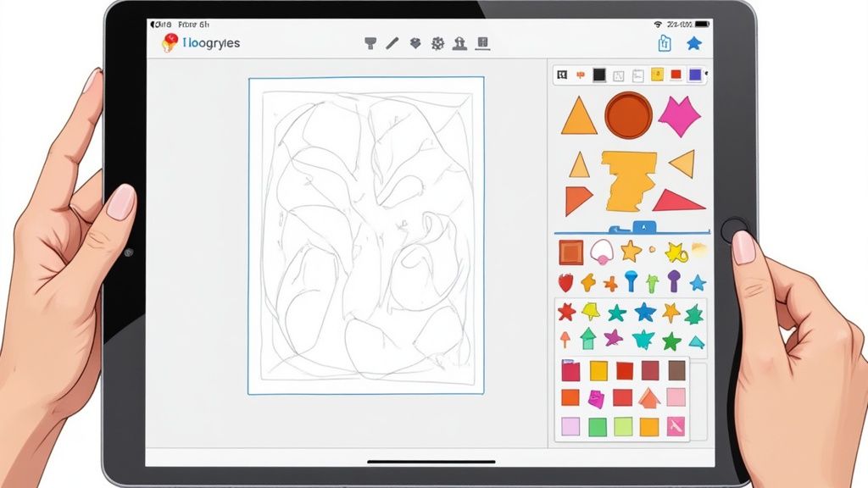Select the orange blob sticker beside the heart
This screenshot has width=868, height=488.
point(588,283)
